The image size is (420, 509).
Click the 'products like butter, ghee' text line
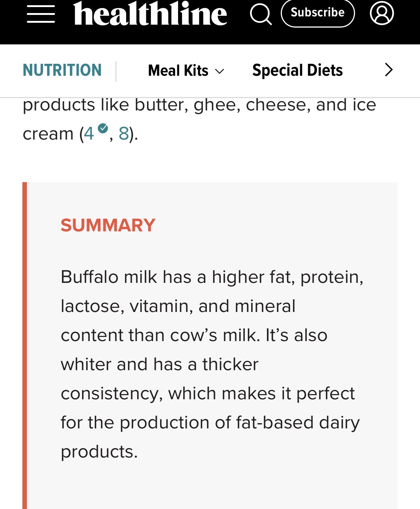tap(199, 105)
